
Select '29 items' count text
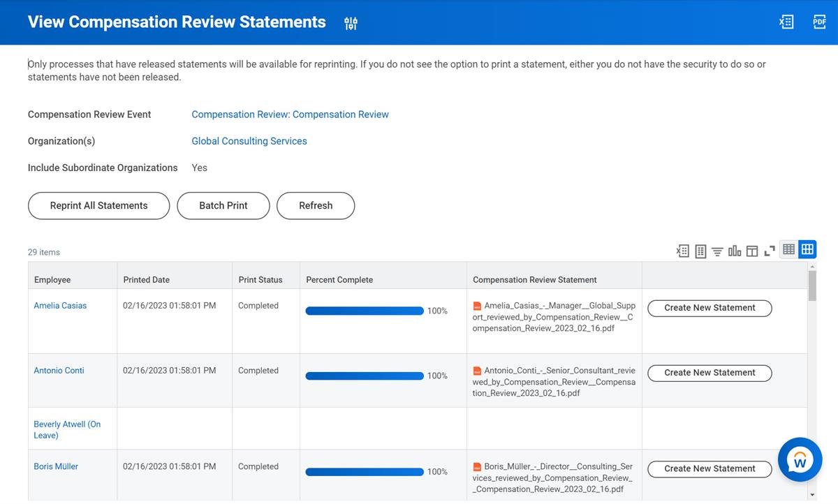[x=44, y=252]
